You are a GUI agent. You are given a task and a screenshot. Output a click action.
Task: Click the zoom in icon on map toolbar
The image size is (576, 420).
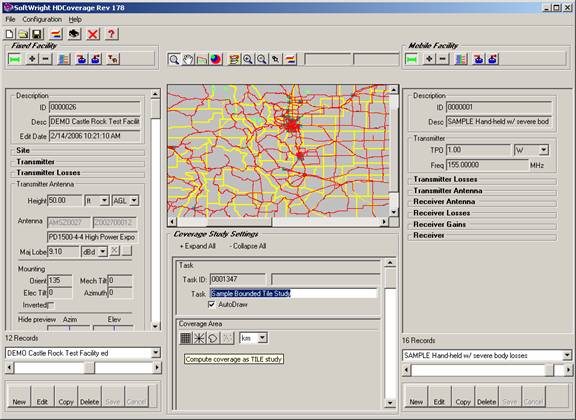click(248, 59)
